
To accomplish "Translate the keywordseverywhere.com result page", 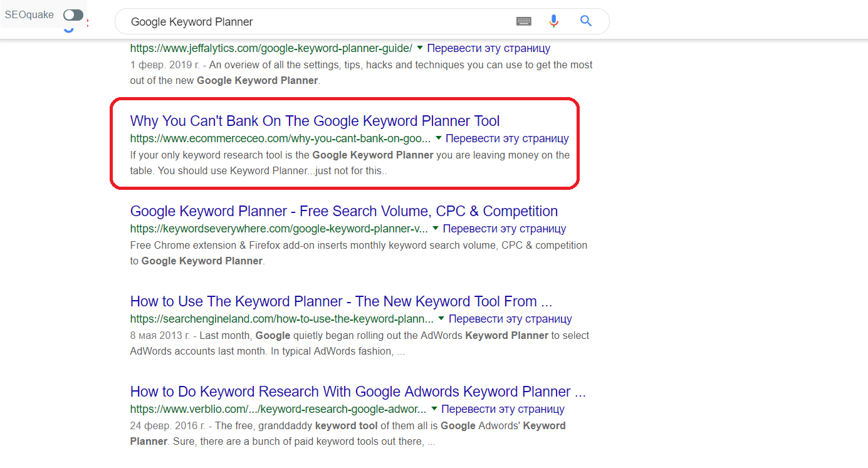I will point(505,229).
